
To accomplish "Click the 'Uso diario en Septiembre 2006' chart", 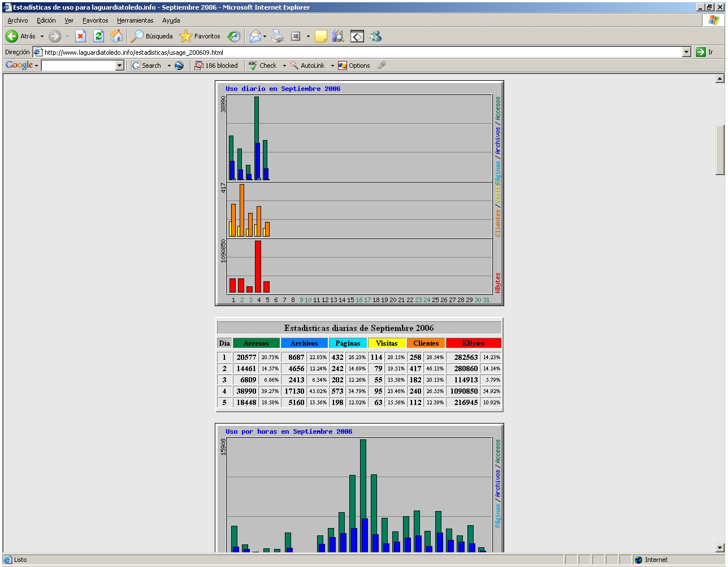I will pyautogui.click(x=359, y=193).
